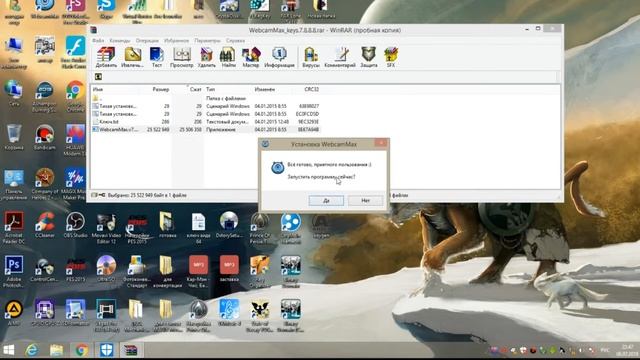Open File Explorer from the taskbar

[x=56, y=350]
